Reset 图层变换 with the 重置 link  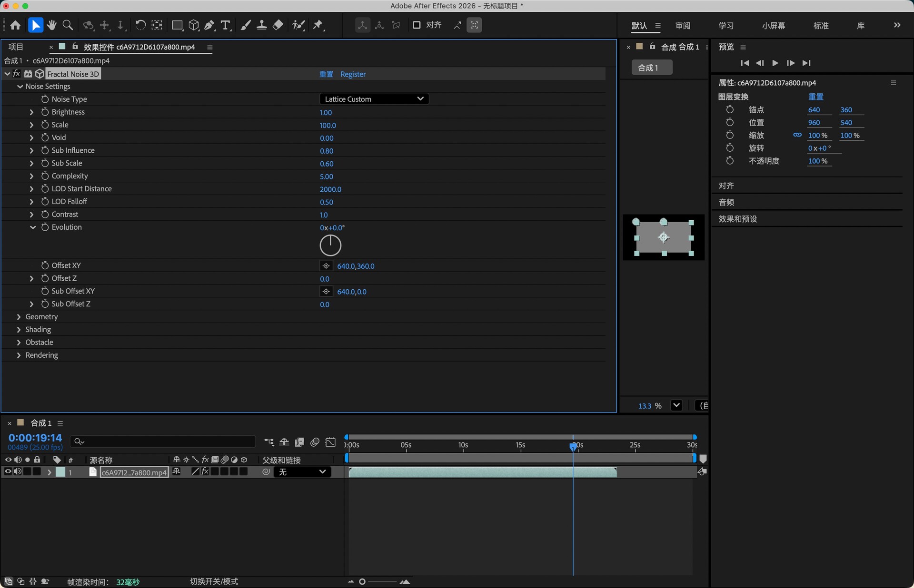click(x=816, y=97)
